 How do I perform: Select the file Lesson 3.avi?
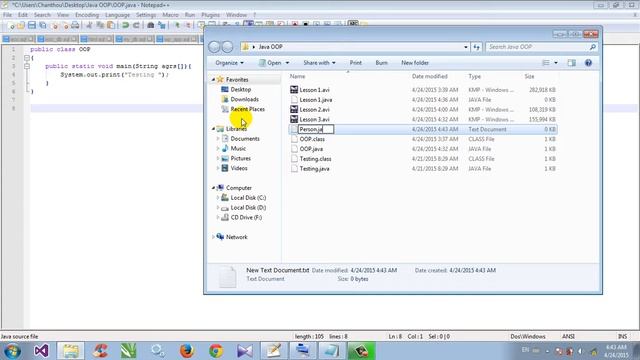point(314,120)
